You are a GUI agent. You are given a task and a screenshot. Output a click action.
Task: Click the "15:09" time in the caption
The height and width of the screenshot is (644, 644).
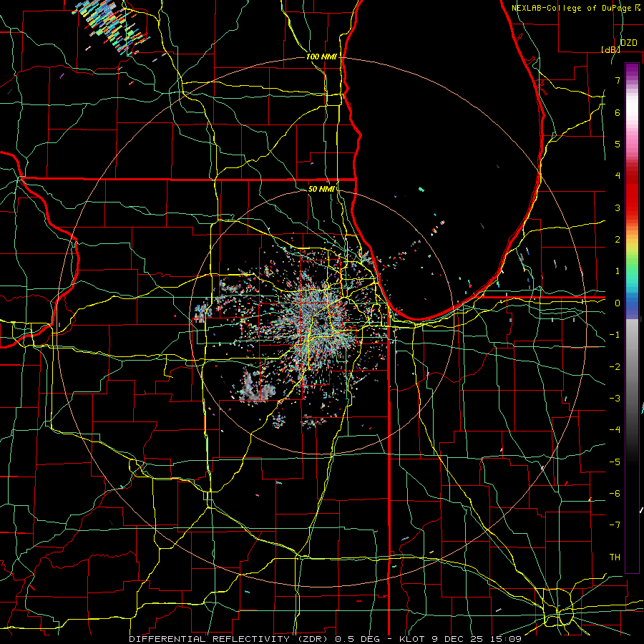tap(507, 639)
